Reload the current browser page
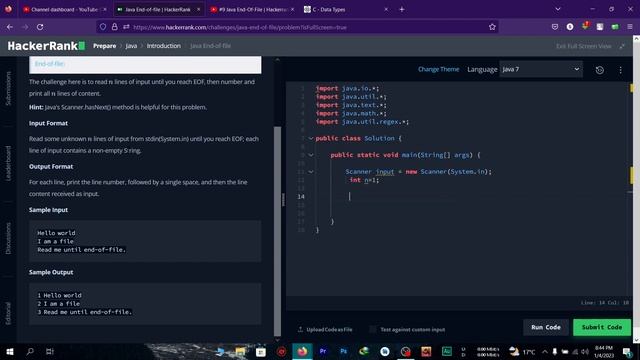 coord(40,27)
